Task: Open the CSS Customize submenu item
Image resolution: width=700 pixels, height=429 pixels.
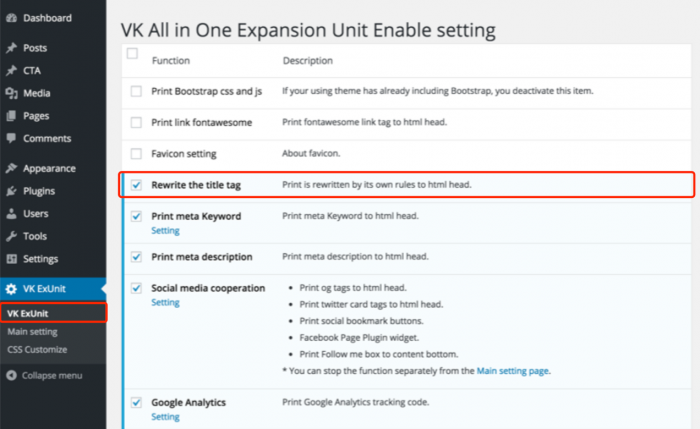Action: 37,350
